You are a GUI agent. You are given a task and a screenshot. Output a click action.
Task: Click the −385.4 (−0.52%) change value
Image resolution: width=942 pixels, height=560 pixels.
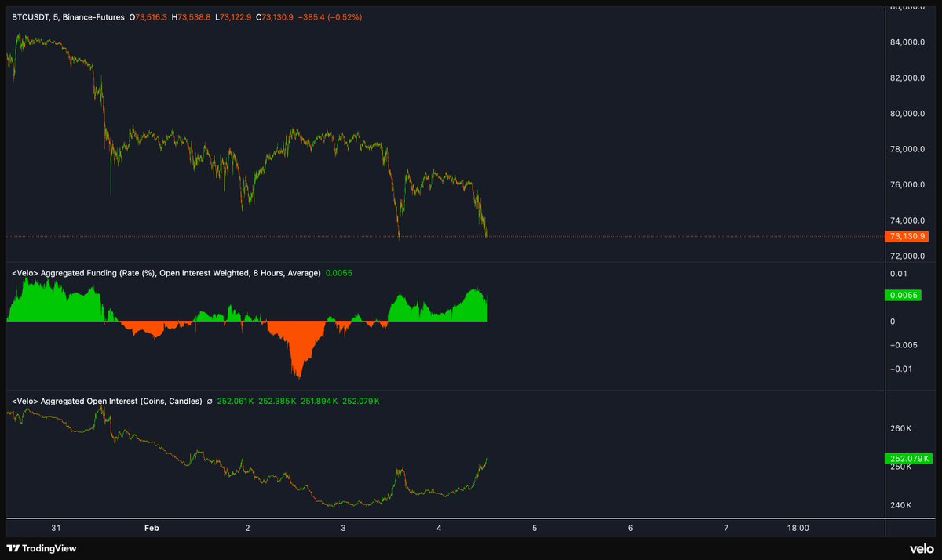(x=330, y=16)
